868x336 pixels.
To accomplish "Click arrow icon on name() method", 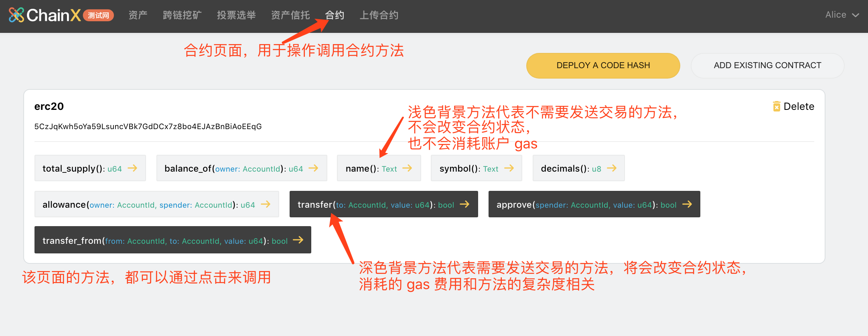I will point(407,168).
